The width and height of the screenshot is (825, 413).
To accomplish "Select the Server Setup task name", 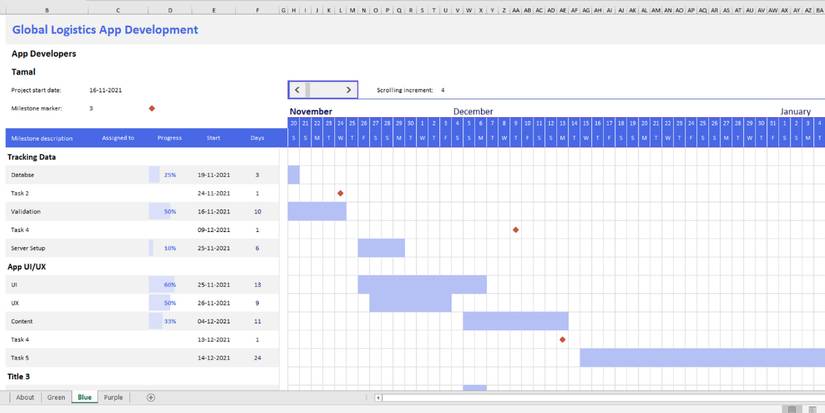I will point(28,248).
